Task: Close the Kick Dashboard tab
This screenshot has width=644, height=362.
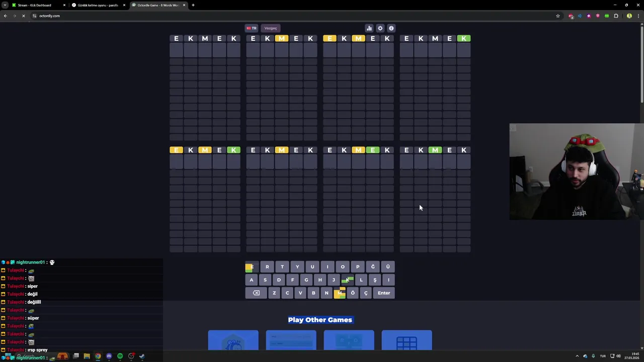Action: click(64, 5)
